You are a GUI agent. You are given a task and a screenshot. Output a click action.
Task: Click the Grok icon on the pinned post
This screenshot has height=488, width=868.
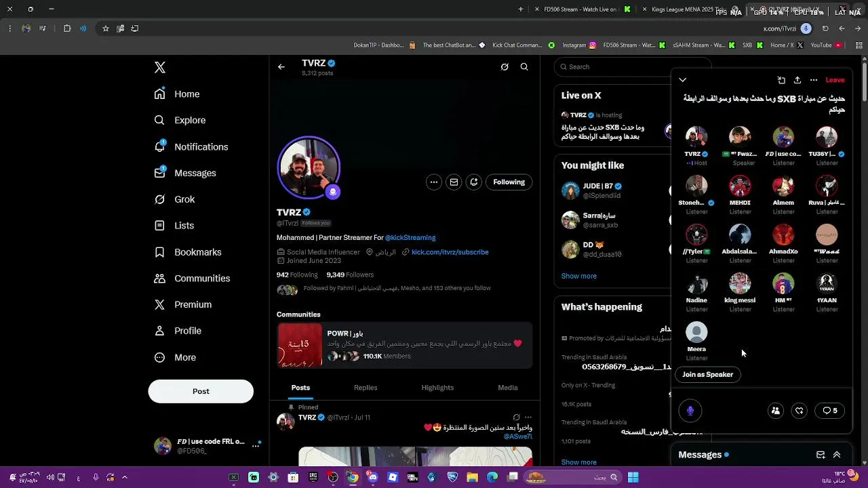516,418
